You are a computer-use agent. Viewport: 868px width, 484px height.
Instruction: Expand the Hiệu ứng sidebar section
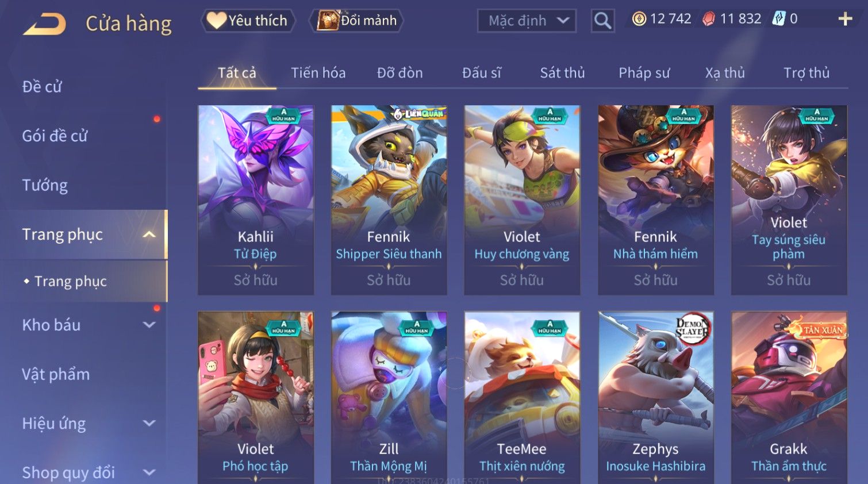149,424
